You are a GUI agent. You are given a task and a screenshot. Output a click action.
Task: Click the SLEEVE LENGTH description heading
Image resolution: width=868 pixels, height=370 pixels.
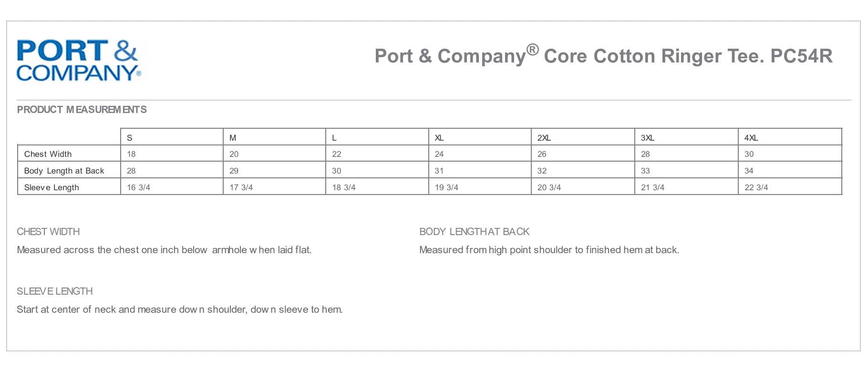(54, 291)
